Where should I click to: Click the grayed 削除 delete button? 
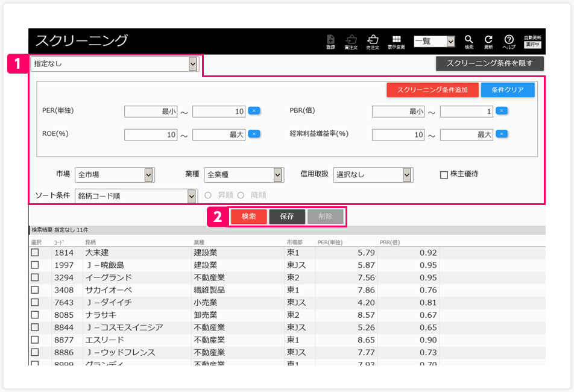tap(326, 217)
